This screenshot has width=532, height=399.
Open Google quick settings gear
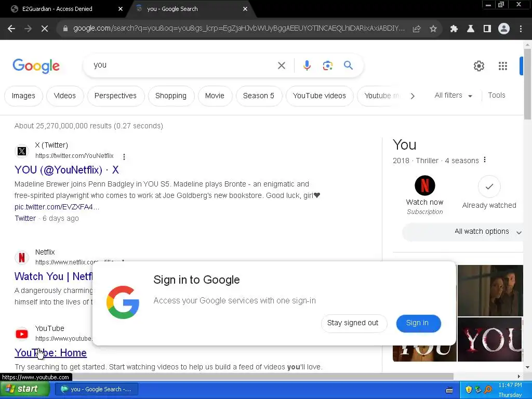pyautogui.click(x=478, y=66)
